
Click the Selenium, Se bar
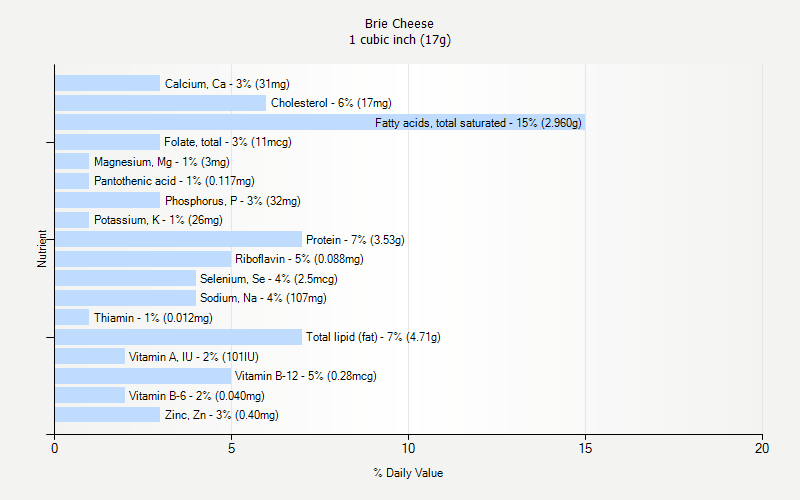(x=126, y=278)
